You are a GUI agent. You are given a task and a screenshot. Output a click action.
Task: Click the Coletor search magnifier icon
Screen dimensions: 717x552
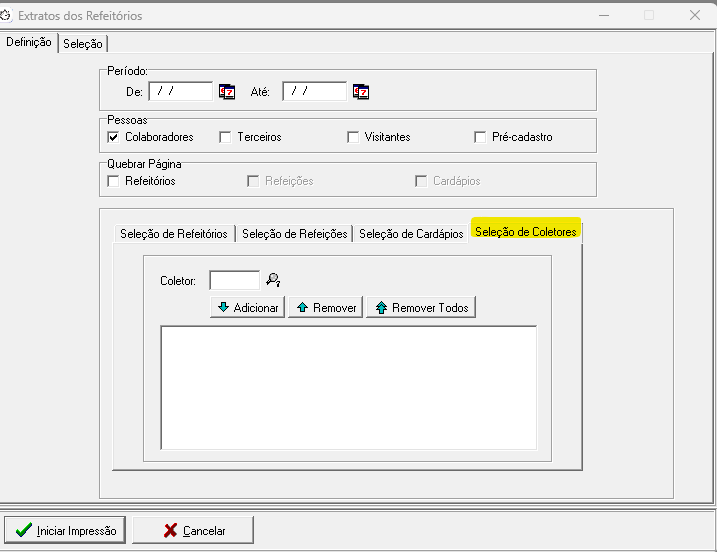coord(272,281)
